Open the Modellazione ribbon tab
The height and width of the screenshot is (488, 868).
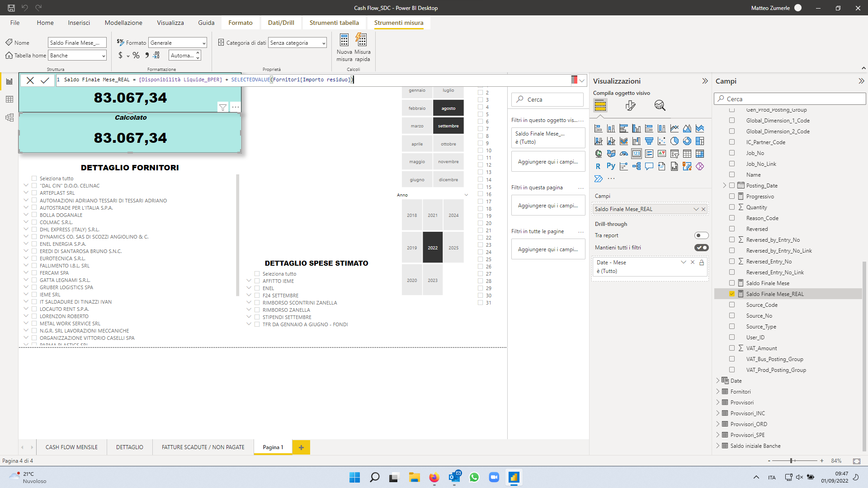(123, 23)
